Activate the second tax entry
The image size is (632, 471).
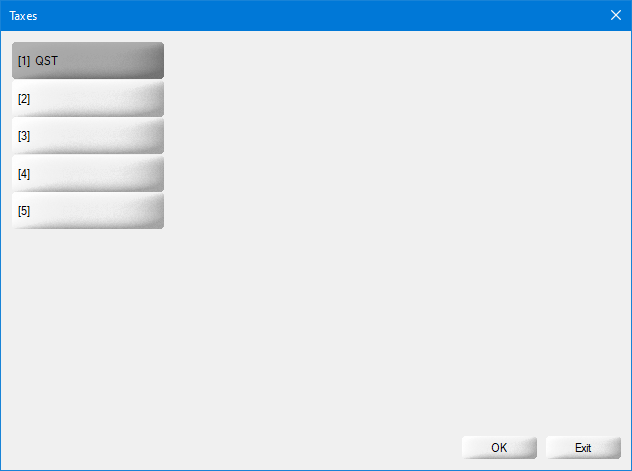pos(88,98)
